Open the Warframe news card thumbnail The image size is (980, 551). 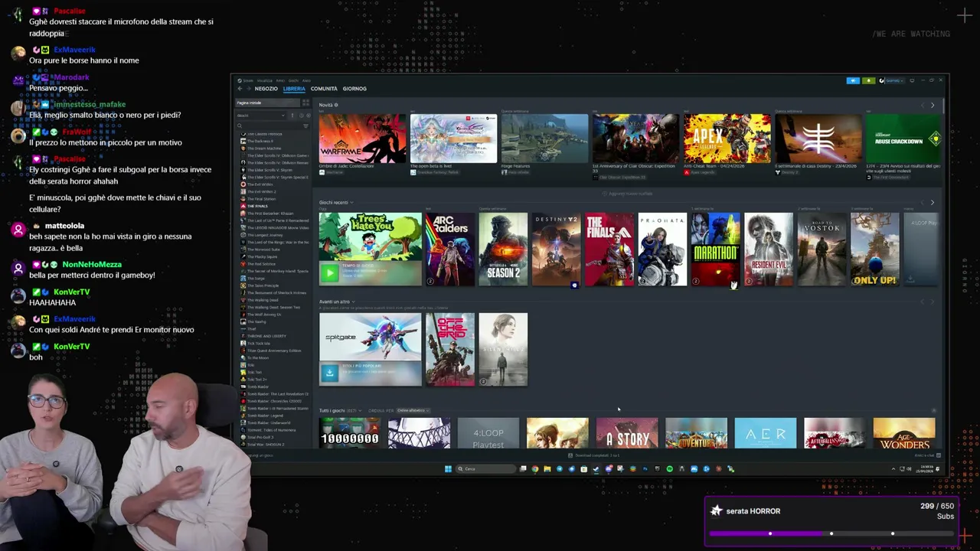363,139
